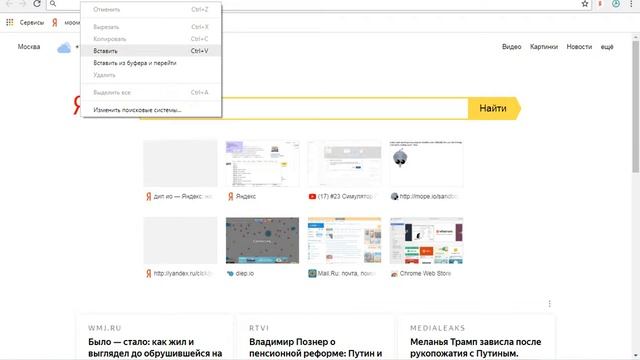Click the Копировать menu entry

[x=151, y=39]
